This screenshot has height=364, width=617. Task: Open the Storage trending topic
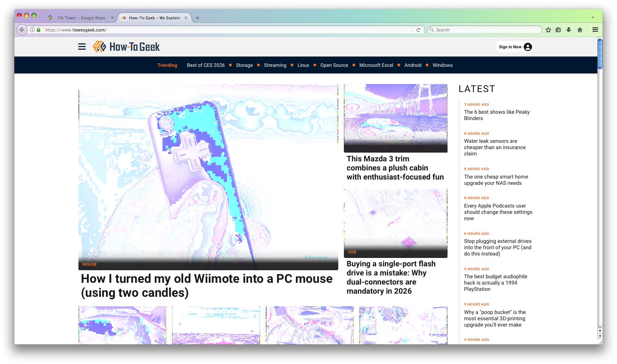click(244, 65)
